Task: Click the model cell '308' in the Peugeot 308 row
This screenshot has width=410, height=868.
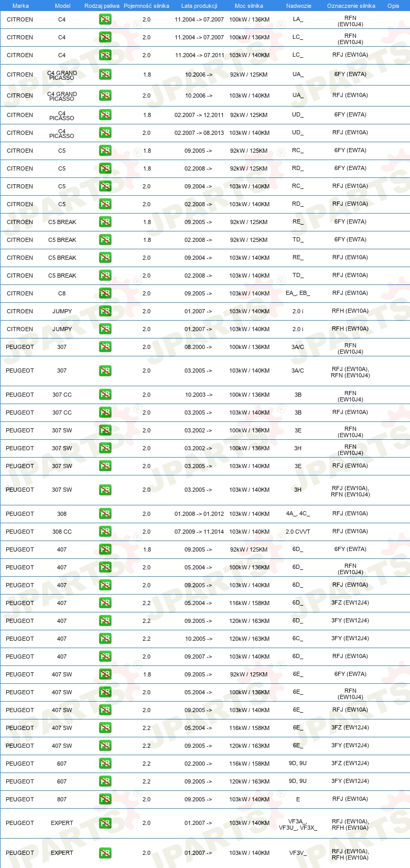Action: 62,514
